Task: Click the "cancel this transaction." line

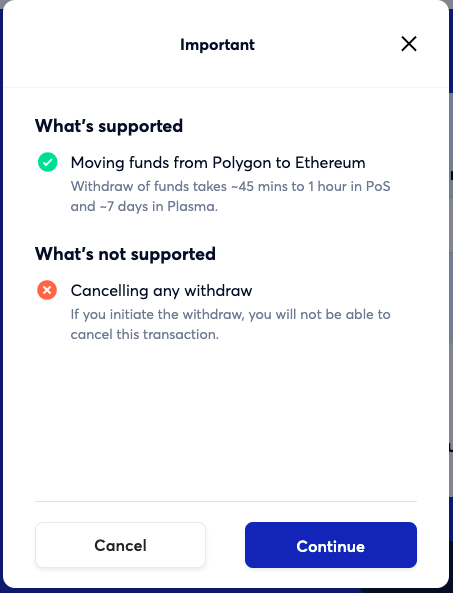Action: click(145, 334)
